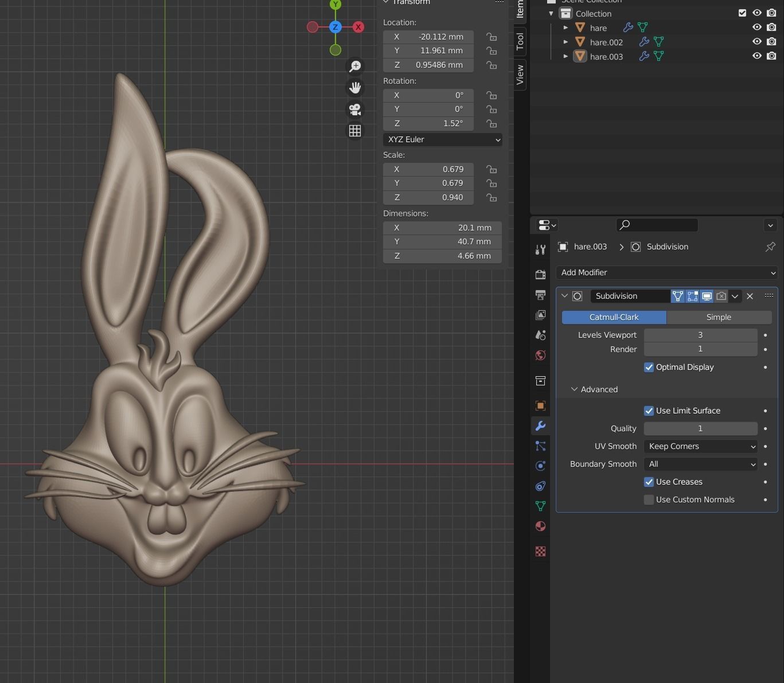This screenshot has width=784, height=683.
Task: Open the Object properties tab
Action: point(540,405)
